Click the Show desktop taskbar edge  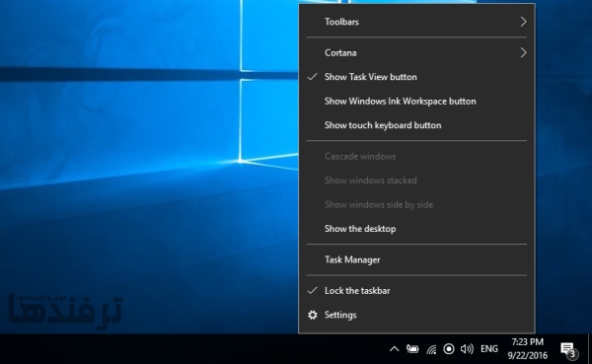coord(590,349)
